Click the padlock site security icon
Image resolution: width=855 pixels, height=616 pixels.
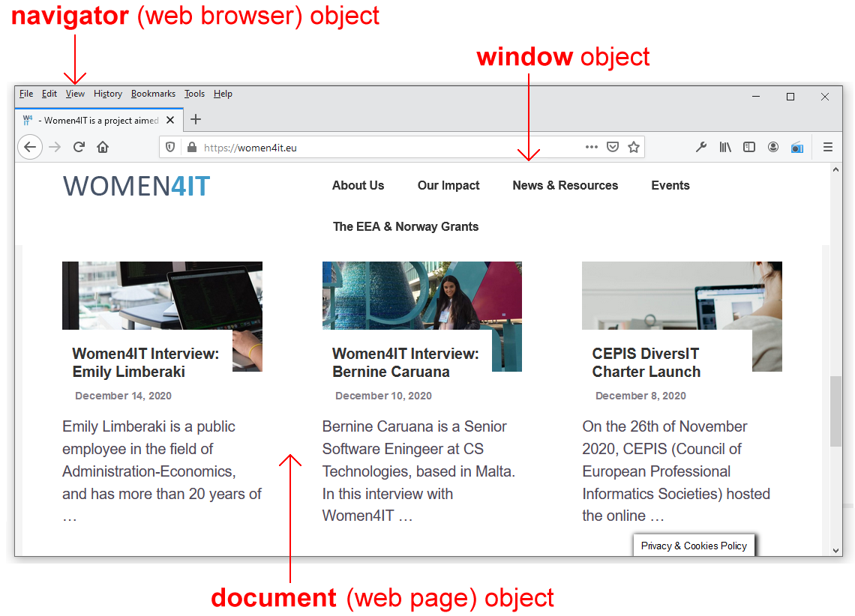pos(190,148)
